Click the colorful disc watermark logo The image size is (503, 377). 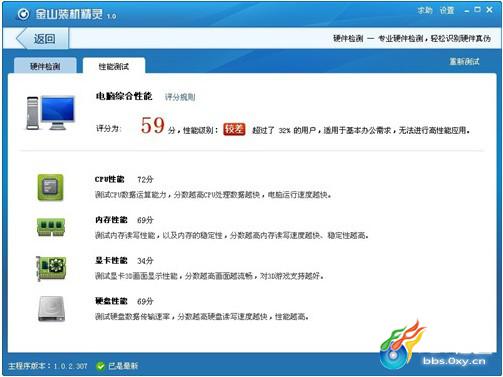pos(403,345)
